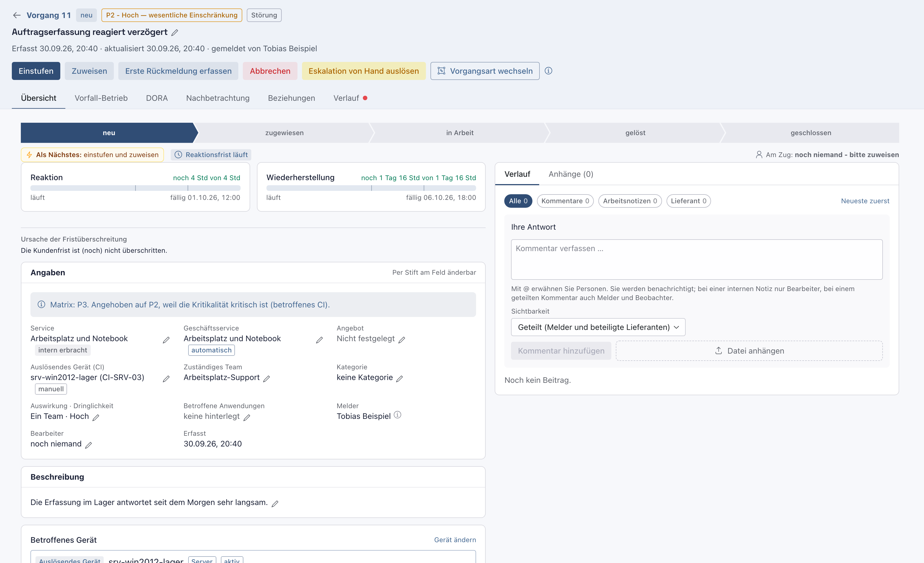Open the DORA tab

(157, 98)
